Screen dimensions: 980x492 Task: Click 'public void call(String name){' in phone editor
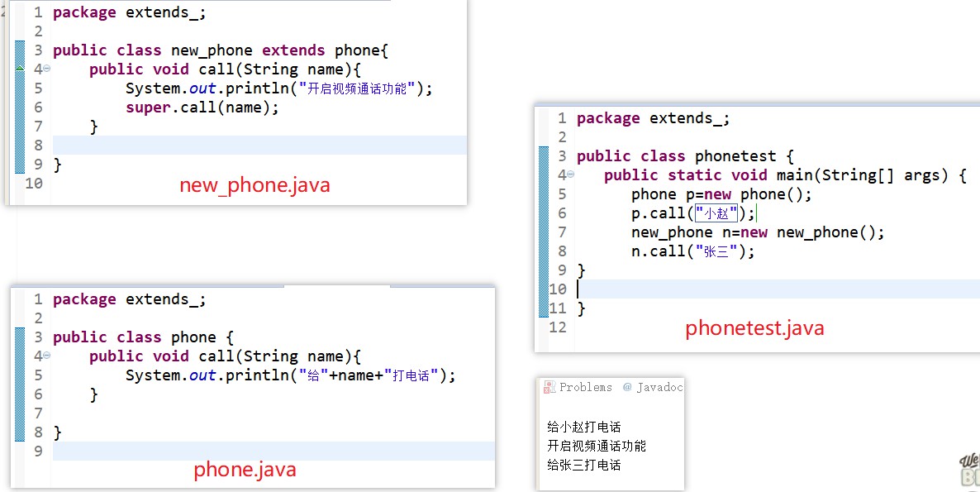226,356
